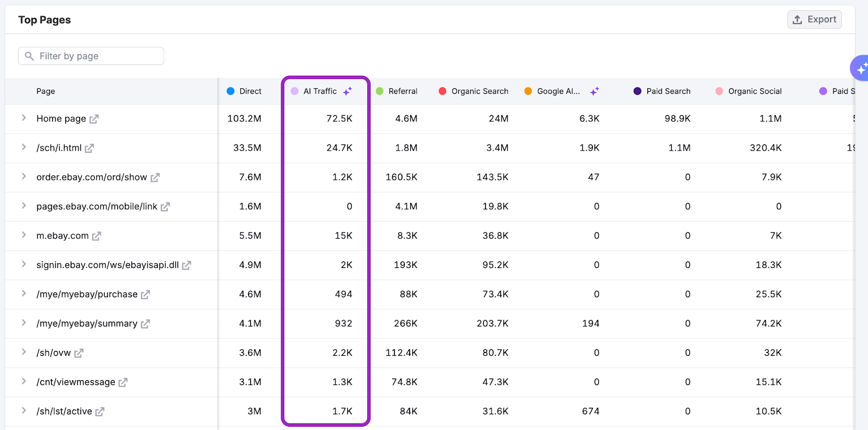
Task: Open m.ebay.com in new tab icon
Action: click(97, 236)
